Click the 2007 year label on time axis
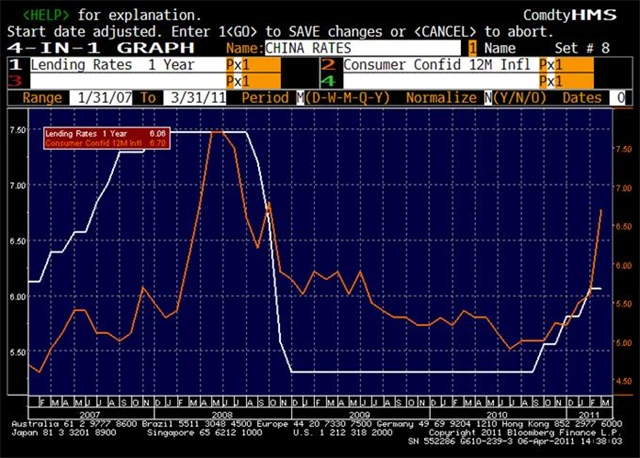This screenshot has height=458, width=640. [x=90, y=414]
